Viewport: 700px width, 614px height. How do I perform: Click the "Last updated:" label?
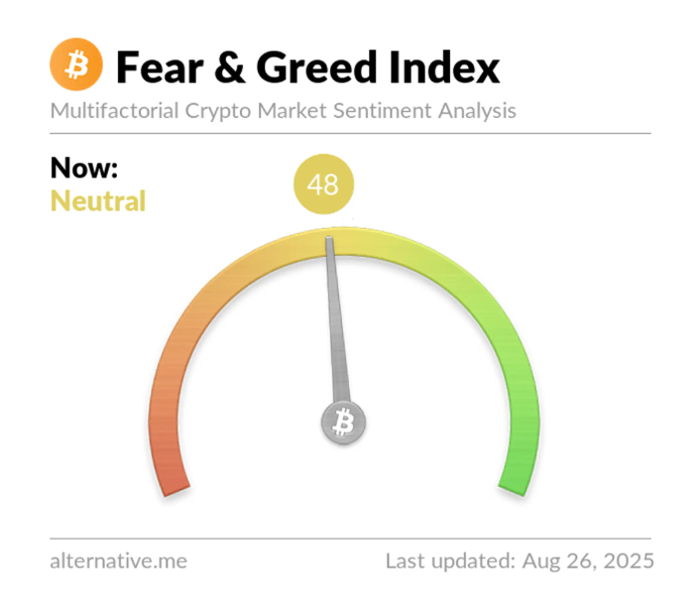[x=447, y=561]
